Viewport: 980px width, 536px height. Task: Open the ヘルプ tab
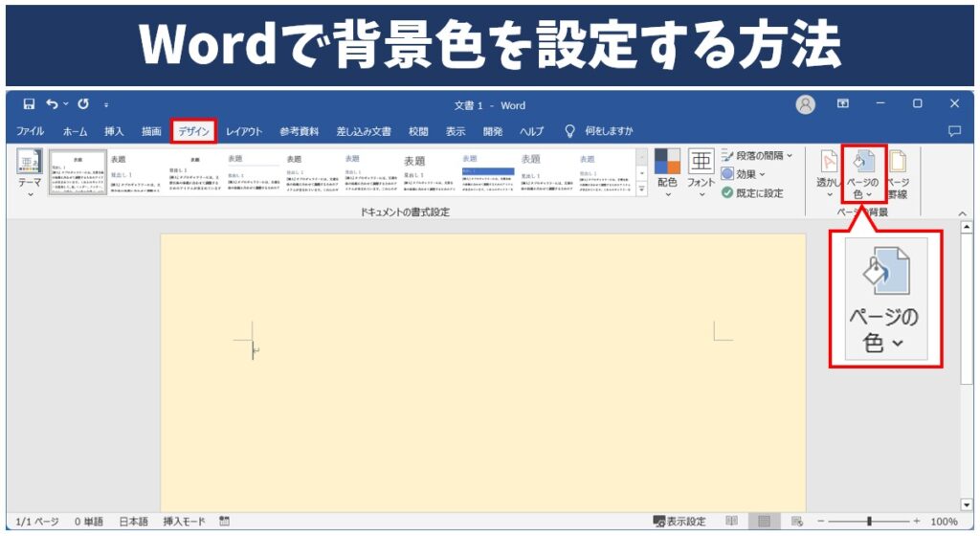pyautogui.click(x=532, y=131)
